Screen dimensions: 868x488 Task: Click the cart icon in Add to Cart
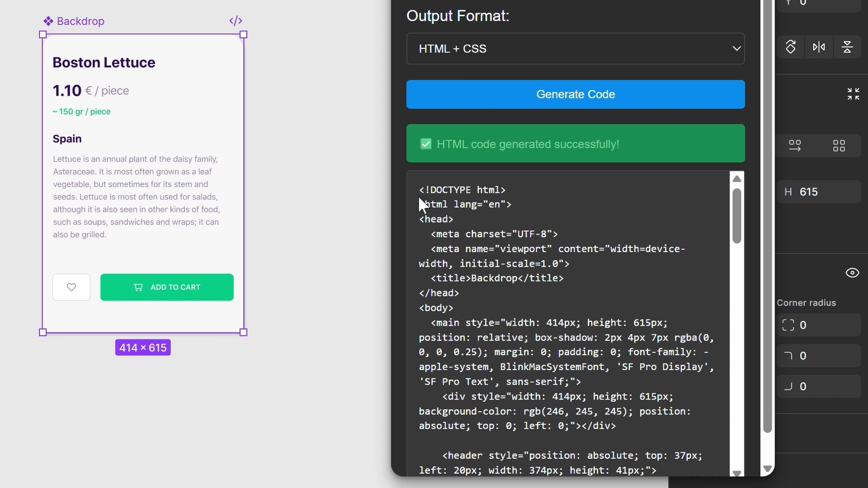point(138,287)
